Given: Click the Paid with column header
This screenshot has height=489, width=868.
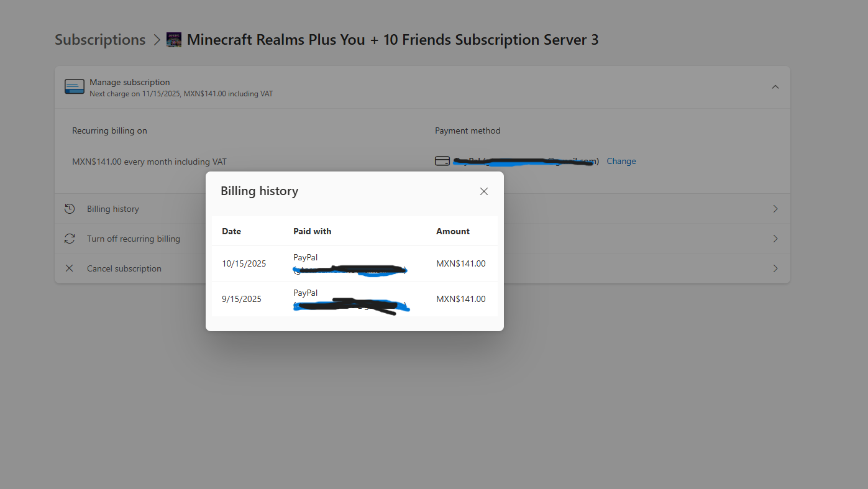Looking at the screenshot, I should (x=313, y=231).
